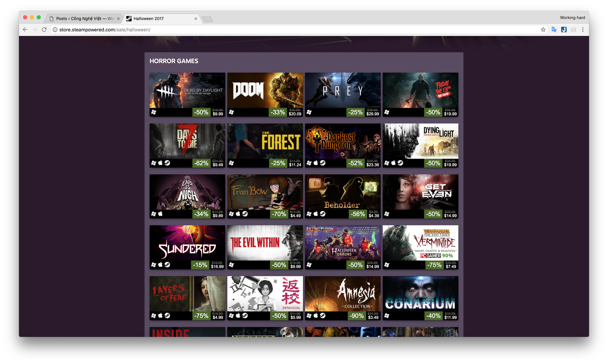Open the Sundered game card
This screenshot has width=608, height=364.
(187, 247)
